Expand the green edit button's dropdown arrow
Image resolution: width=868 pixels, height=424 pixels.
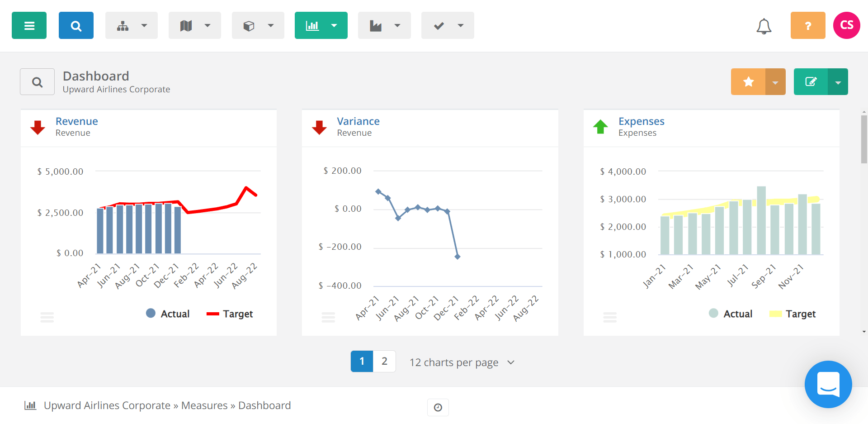[x=839, y=81]
